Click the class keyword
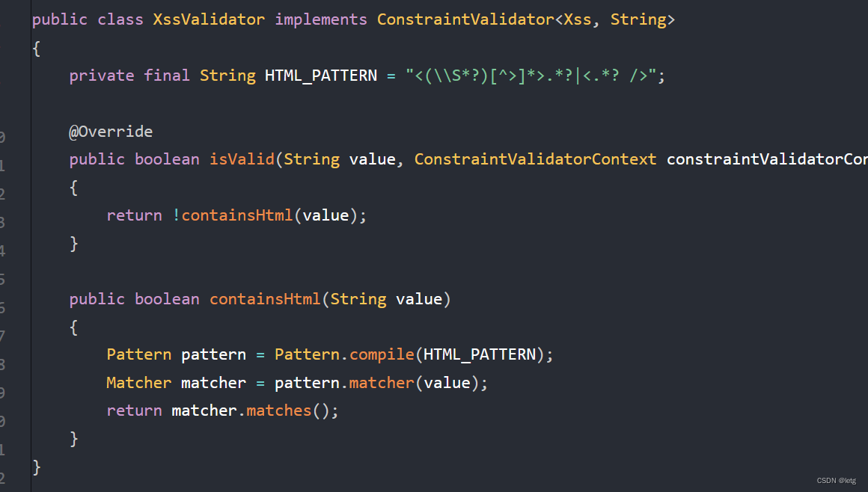Image resolution: width=868 pixels, height=492 pixels. pyautogui.click(x=120, y=19)
